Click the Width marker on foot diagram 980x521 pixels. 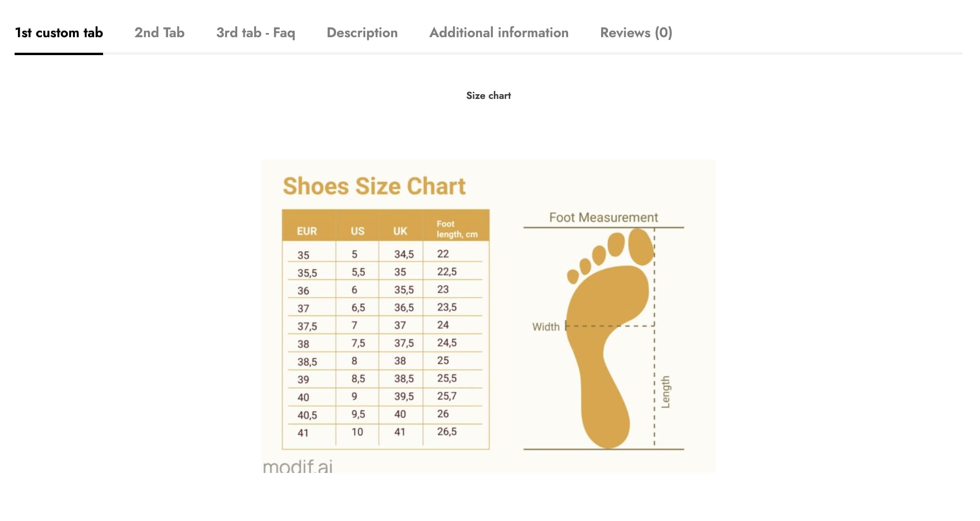[x=546, y=326]
